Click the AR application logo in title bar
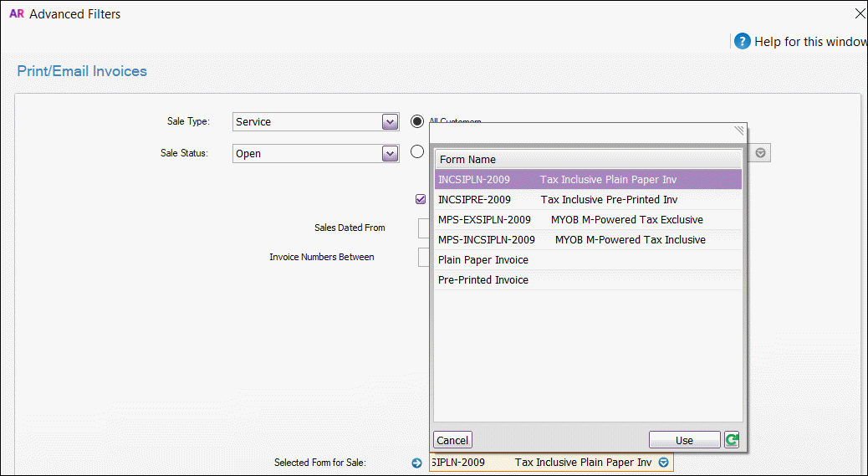This screenshot has height=476, width=868. click(x=17, y=14)
